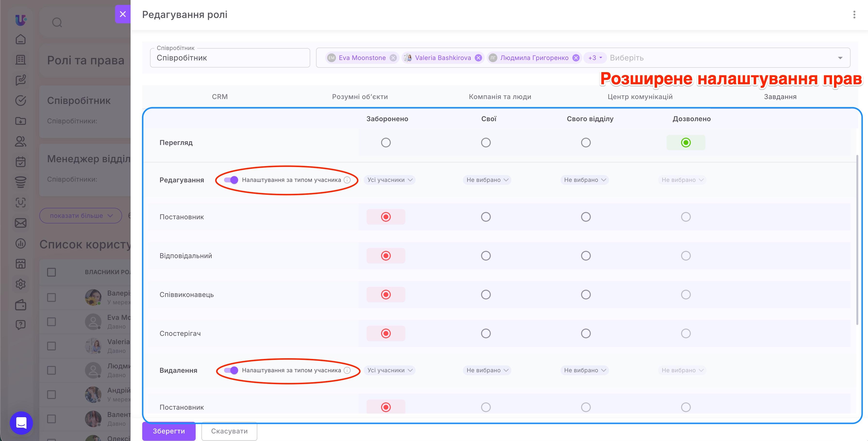The image size is (868, 441).
Task: Open analytics chart icon in sidebar
Action: tap(21, 243)
